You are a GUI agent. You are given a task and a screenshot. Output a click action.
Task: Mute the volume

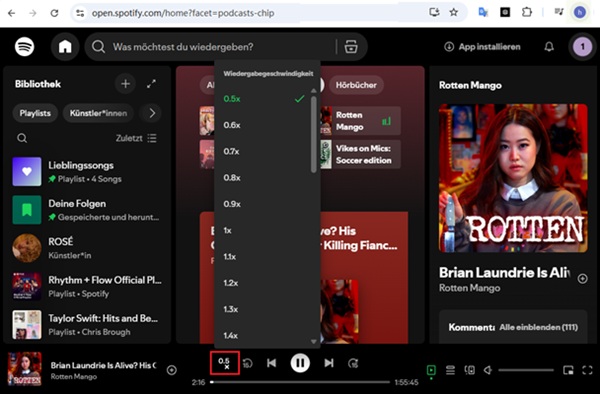click(x=488, y=370)
